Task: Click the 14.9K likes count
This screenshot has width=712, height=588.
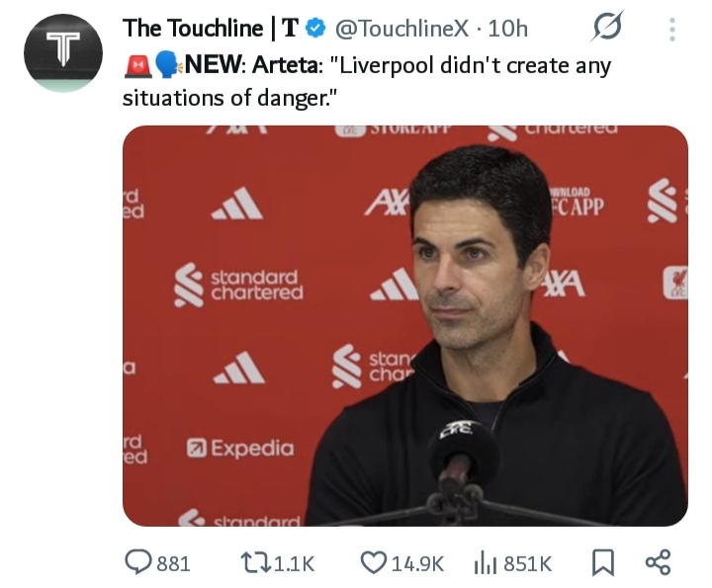Action: point(417,564)
